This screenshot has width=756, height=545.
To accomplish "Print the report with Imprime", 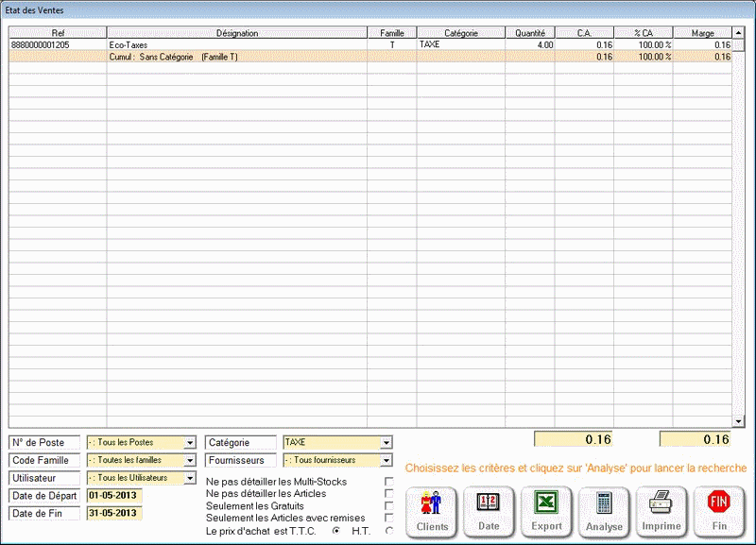I will [661, 512].
